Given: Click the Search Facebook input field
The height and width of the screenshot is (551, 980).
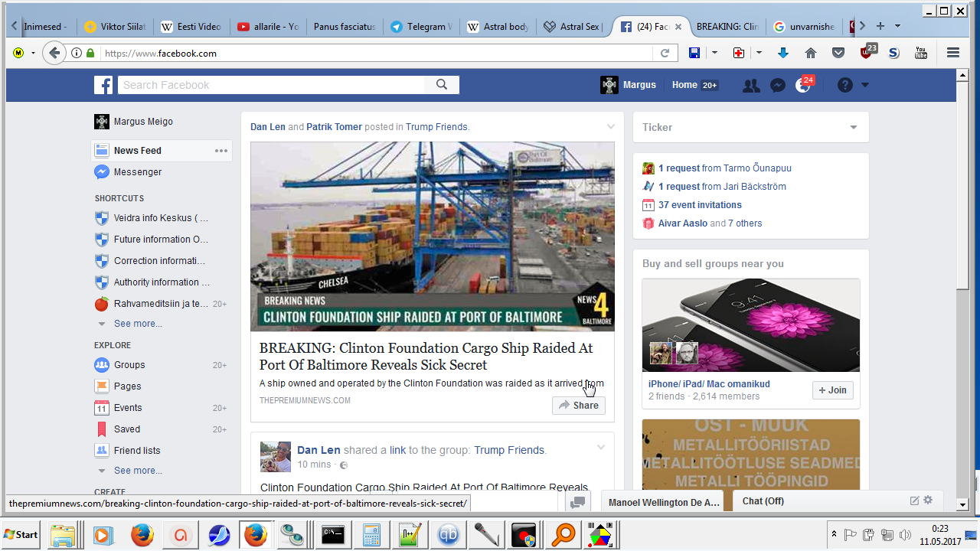Looking at the screenshot, I should (271, 85).
